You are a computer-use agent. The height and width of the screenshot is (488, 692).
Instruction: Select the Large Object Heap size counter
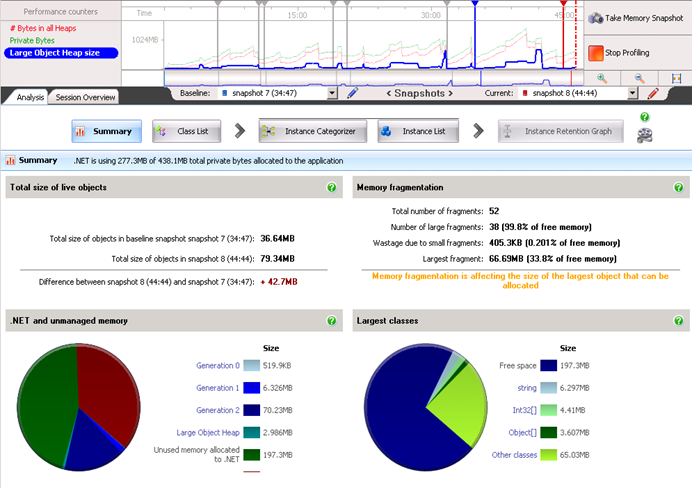click(61, 53)
